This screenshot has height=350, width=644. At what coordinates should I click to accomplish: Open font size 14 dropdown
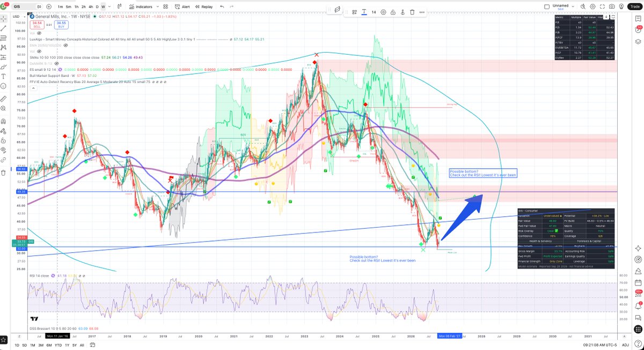[374, 12]
